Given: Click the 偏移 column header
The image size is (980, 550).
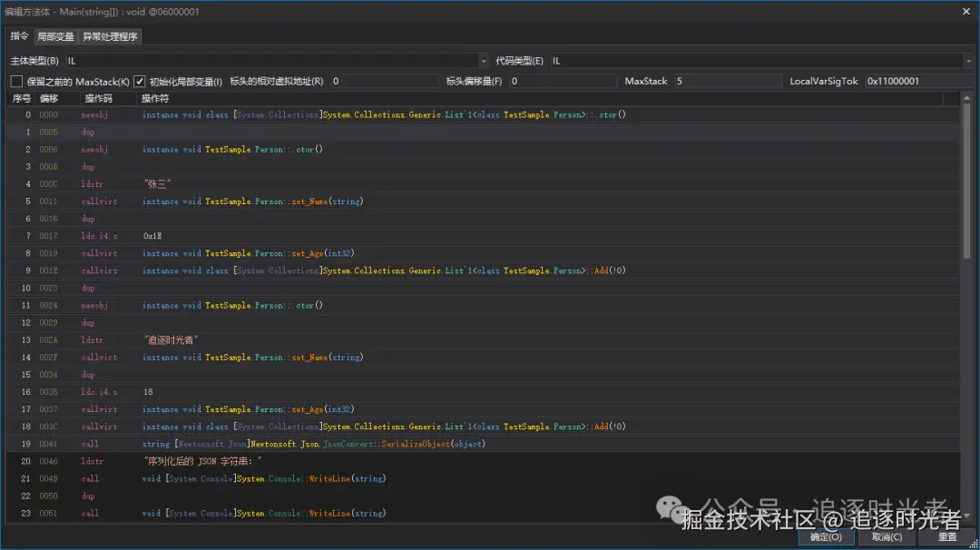Looking at the screenshot, I should pos(49,98).
